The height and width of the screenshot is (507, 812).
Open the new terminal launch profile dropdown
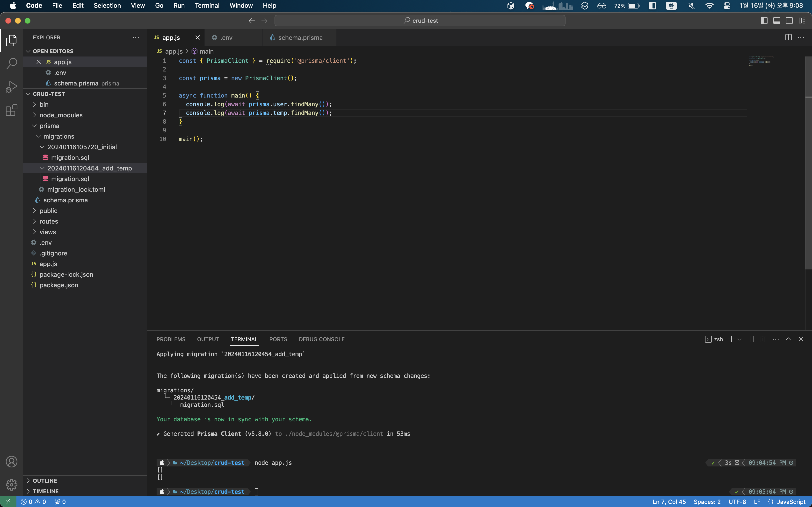pyautogui.click(x=739, y=339)
